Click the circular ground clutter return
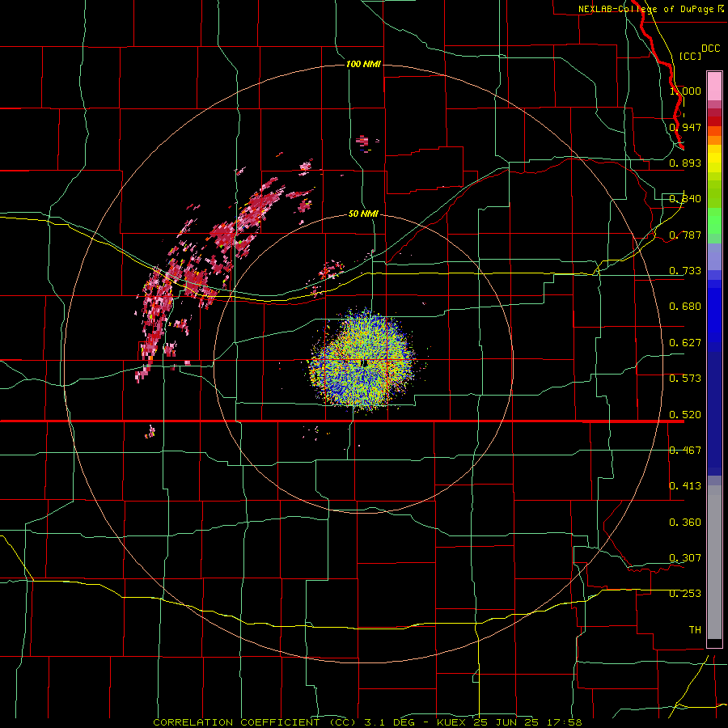 (x=363, y=360)
